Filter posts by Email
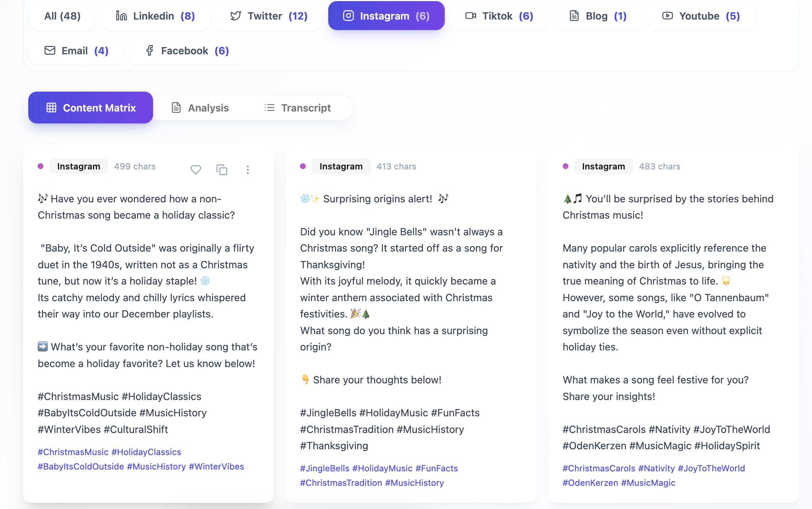The image size is (812, 509). 76,50
